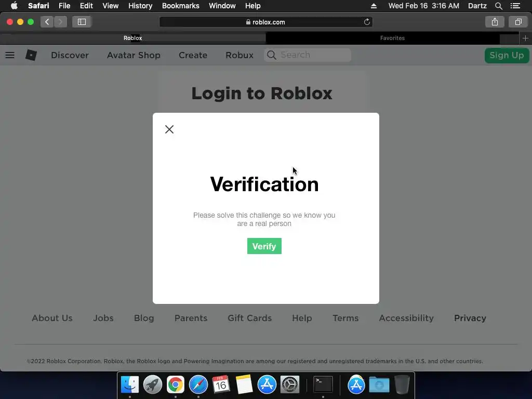Open the Apple menu
The width and height of the screenshot is (532, 399).
14,6
